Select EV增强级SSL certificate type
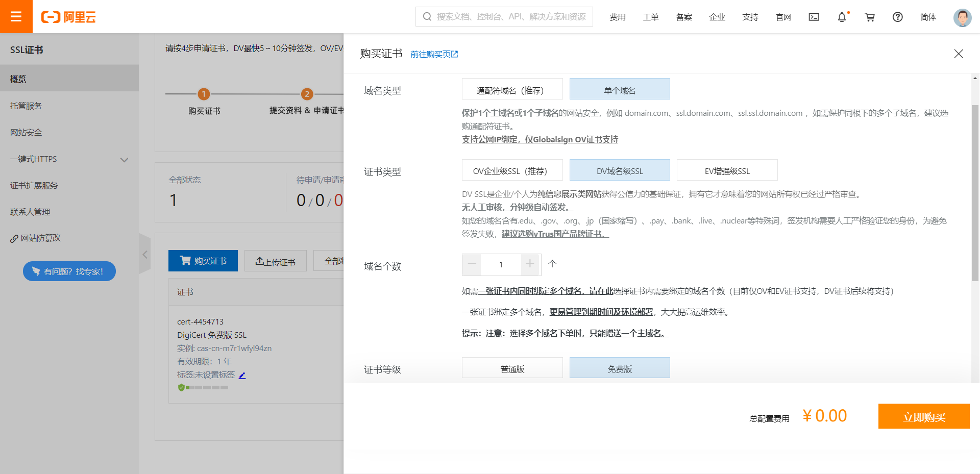 727,170
